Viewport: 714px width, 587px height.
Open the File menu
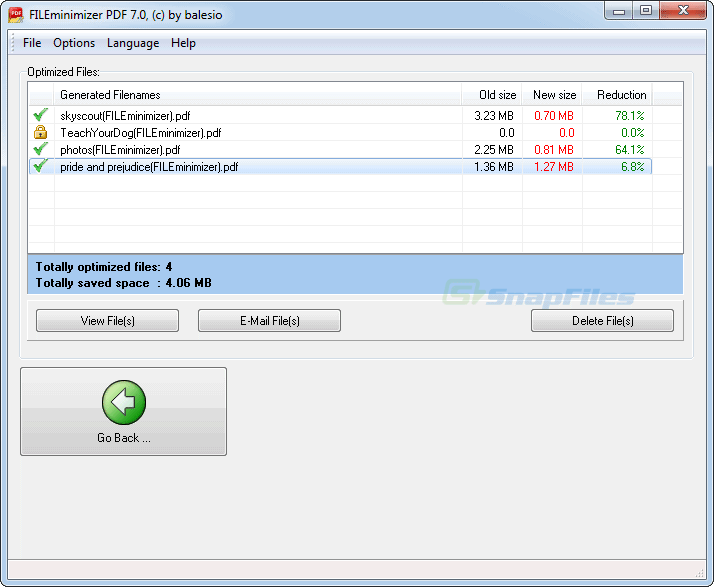point(32,43)
